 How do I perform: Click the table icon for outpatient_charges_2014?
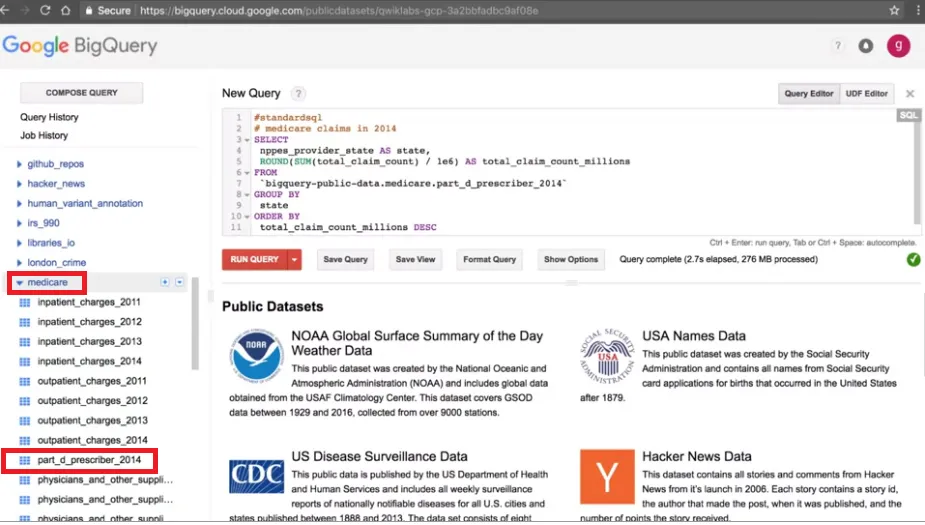tap(25, 441)
